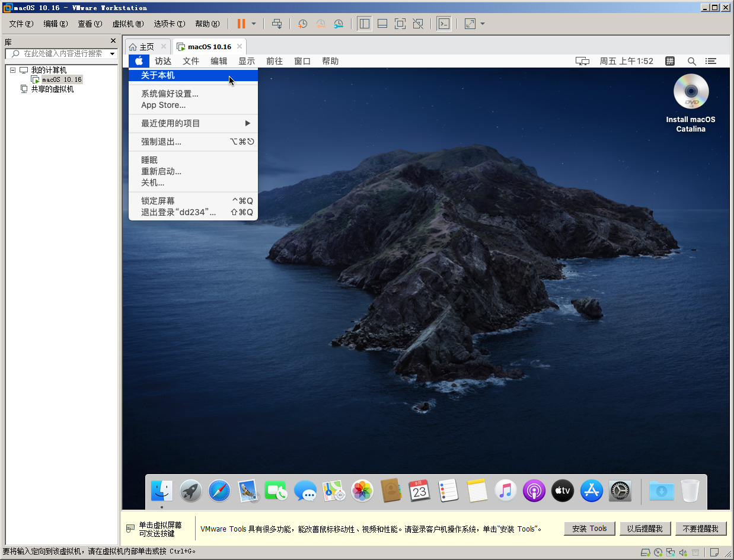The image size is (734, 560).
Task: Enter full screen mode in VMware toolbar
Action: pos(400,24)
